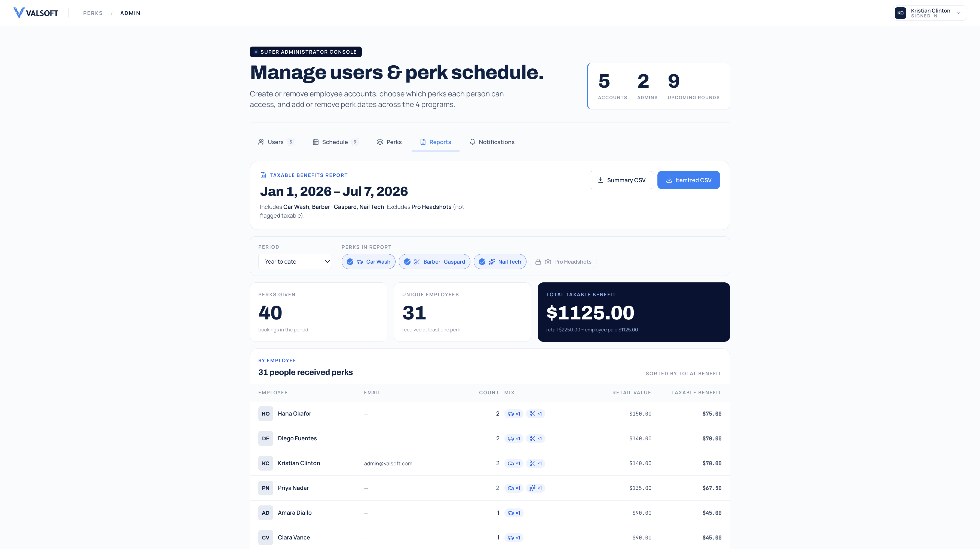
Task: Click the Employee column header
Action: [273, 392]
